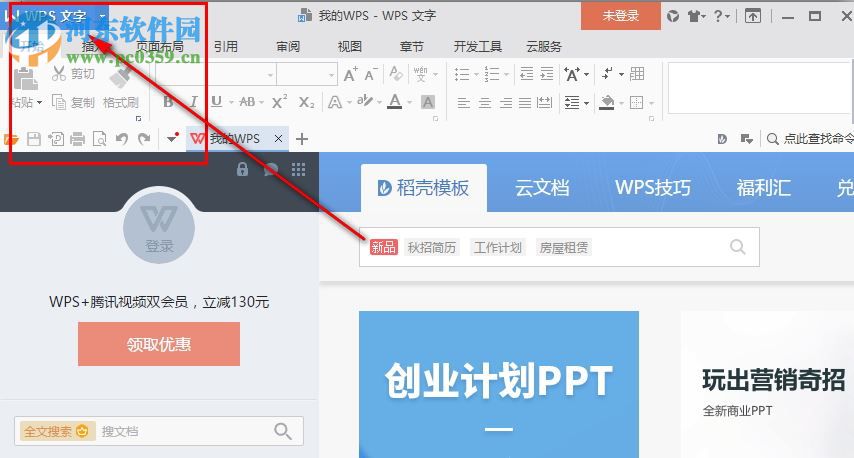854x458 pixels.
Task: Toggle character shading gray A button
Action: pyautogui.click(x=428, y=102)
